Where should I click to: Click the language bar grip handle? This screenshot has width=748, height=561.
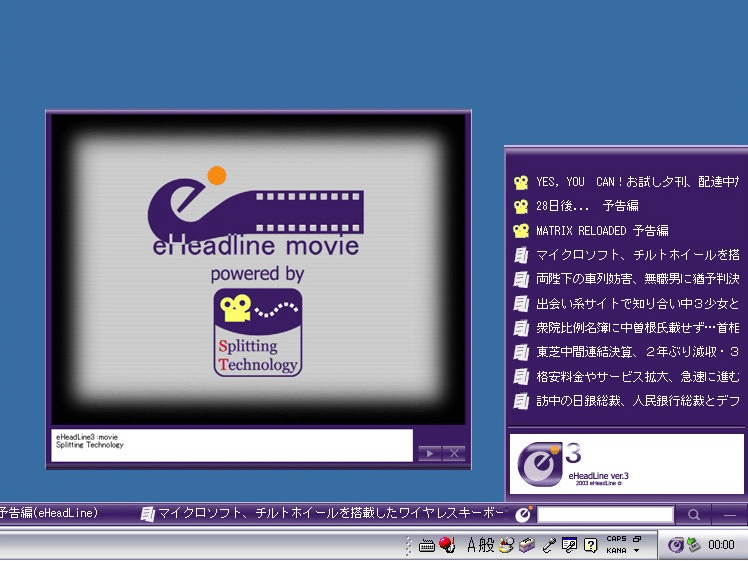408,545
